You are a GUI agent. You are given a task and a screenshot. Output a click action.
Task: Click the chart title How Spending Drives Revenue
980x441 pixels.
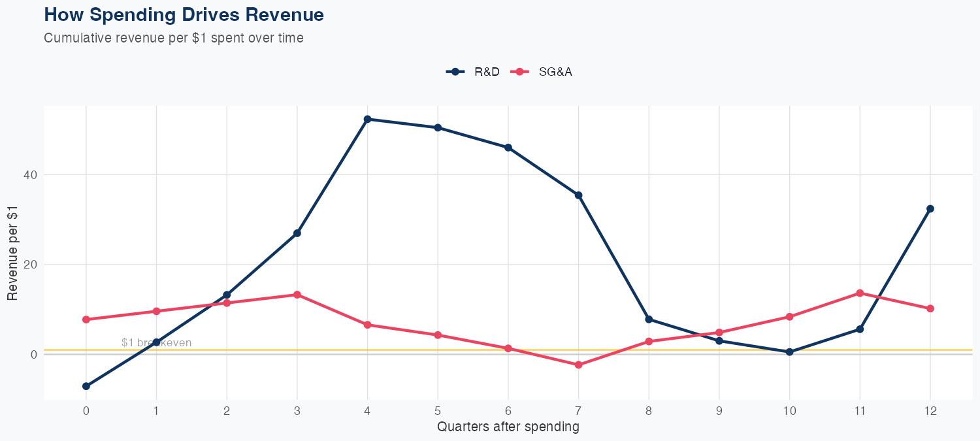click(184, 14)
